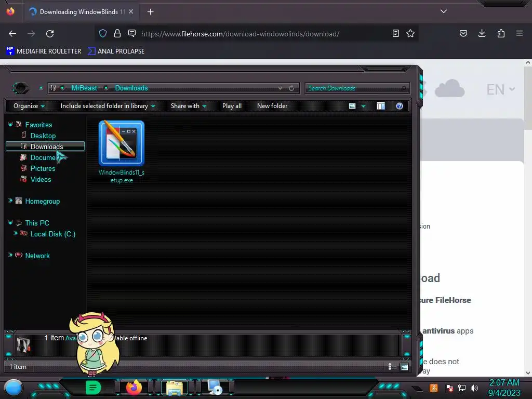This screenshot has width=532, height=399.
Task: Reload the FileHorse page
Action: coord(50,34)
